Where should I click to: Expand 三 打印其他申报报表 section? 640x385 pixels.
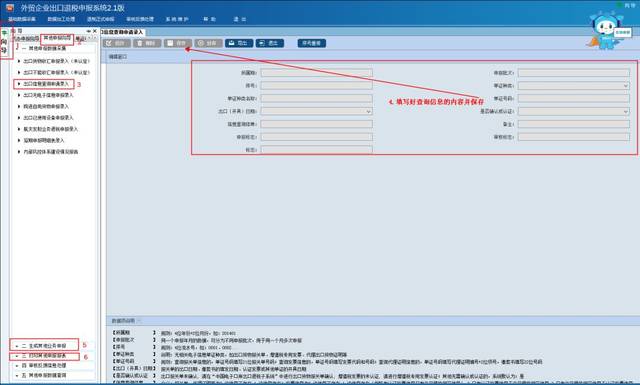[x=44, y=356]
